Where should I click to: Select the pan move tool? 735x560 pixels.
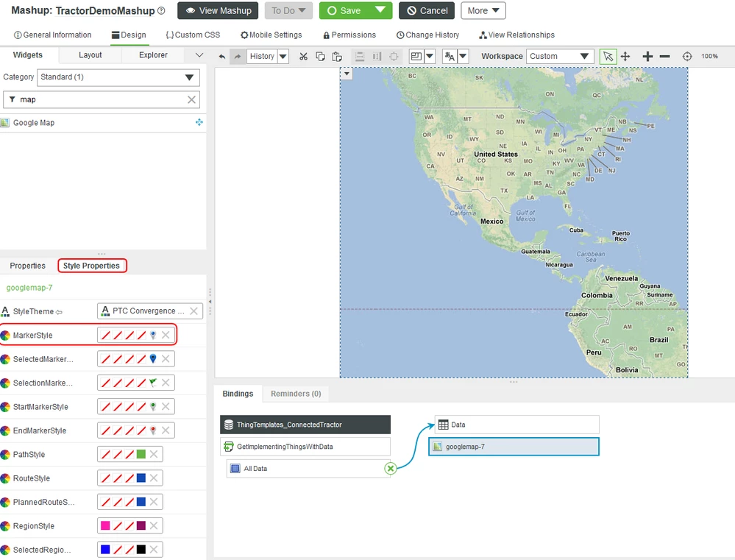(x=625, y=56)
